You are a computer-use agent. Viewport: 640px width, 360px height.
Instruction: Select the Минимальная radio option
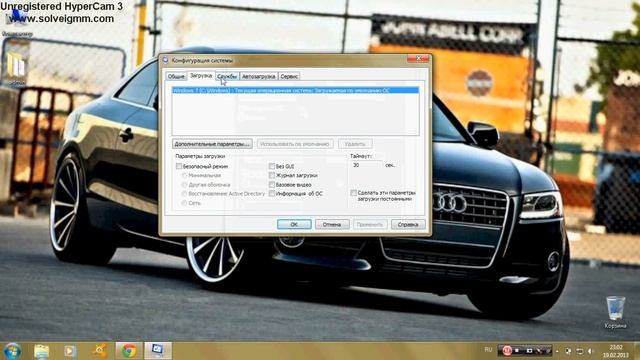[x=184, y=175]
